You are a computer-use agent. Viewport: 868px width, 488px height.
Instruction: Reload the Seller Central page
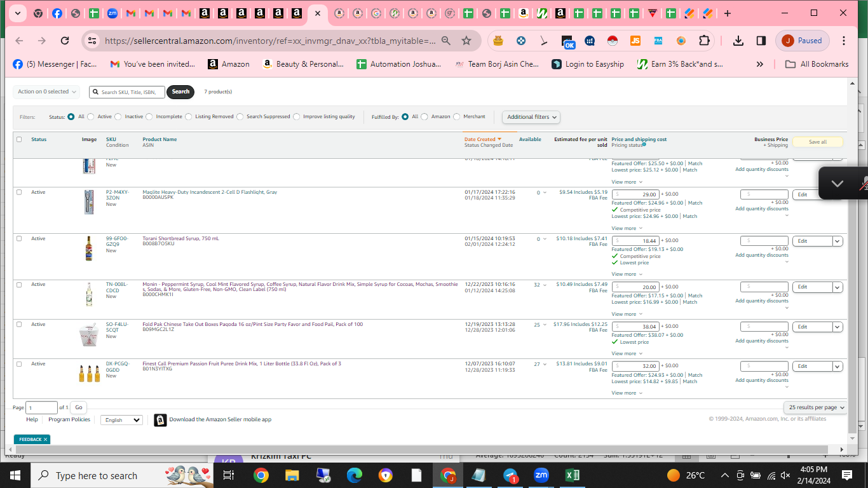pyautogui.click(x=65, y=41)
